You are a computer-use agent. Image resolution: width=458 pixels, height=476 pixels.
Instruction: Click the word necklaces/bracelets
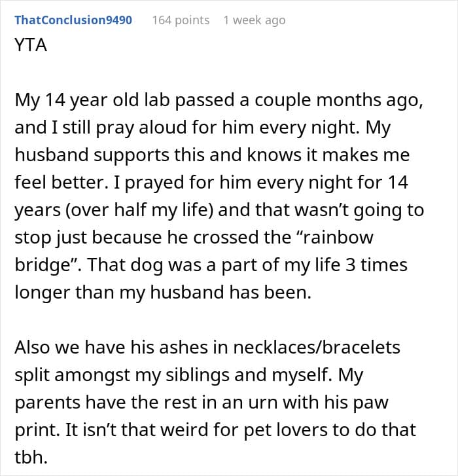click(317, 347)
